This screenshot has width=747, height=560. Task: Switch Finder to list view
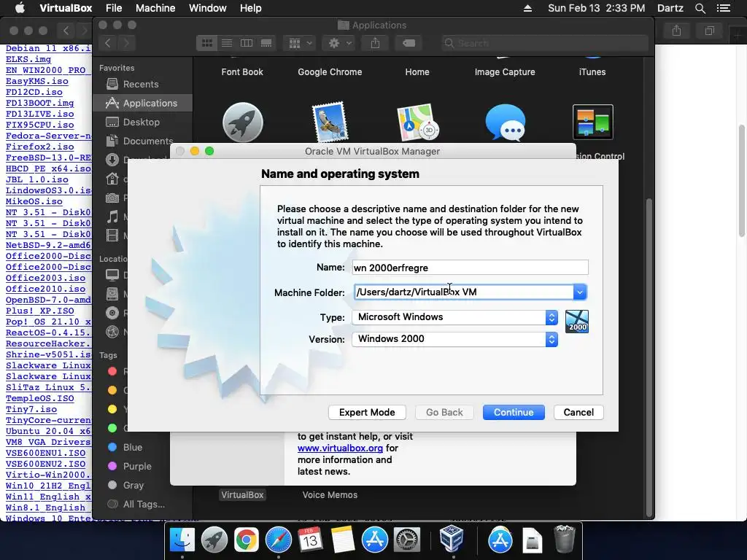[227, 43]
